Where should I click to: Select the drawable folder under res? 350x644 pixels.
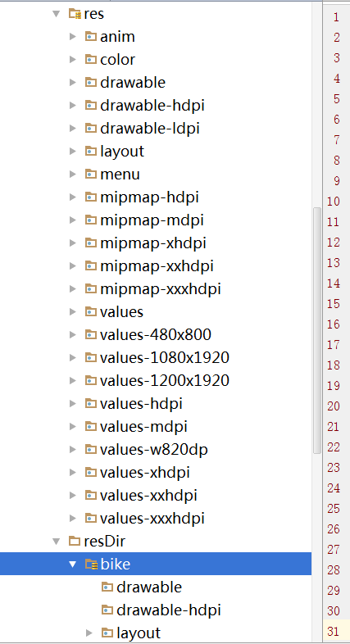click(x=133, y=83)
